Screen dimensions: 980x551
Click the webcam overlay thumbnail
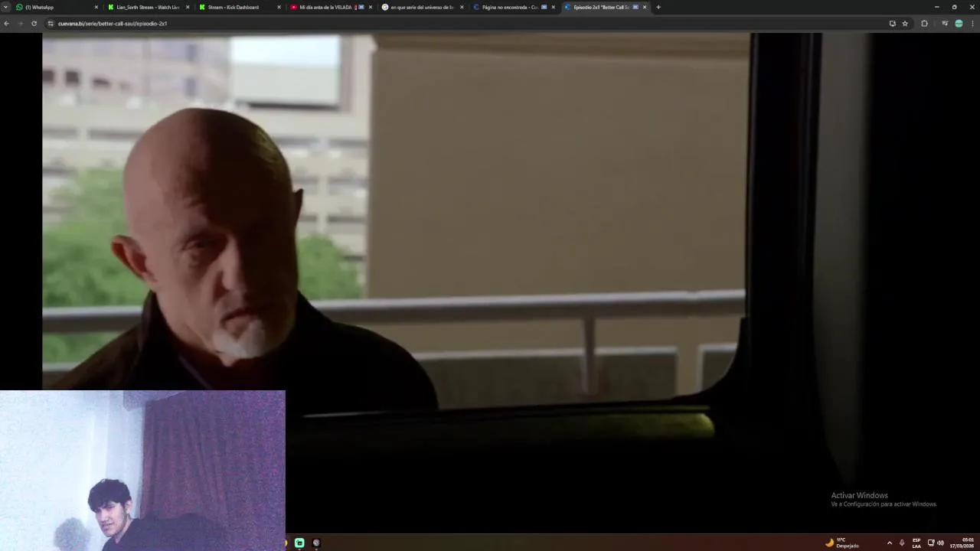pos(142,471)
